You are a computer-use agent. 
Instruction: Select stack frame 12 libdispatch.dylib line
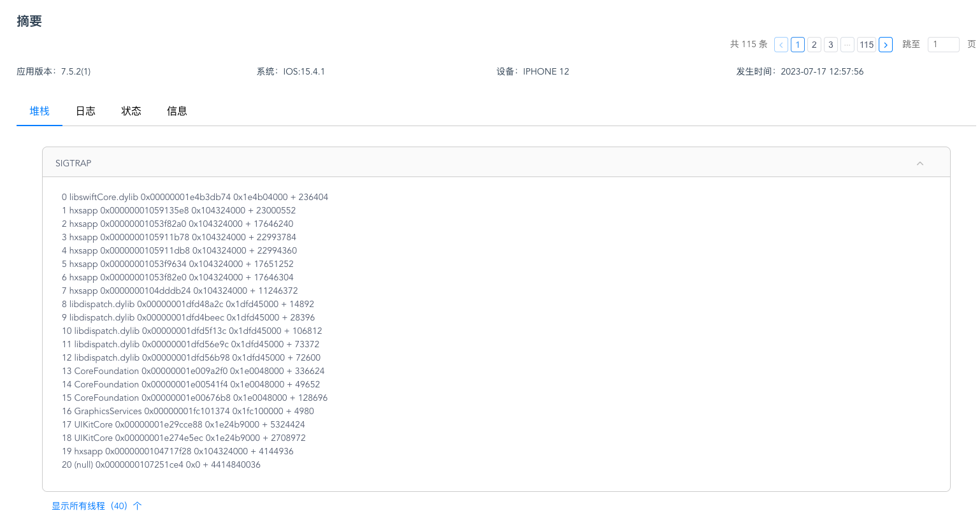click(x=191, y=357)
